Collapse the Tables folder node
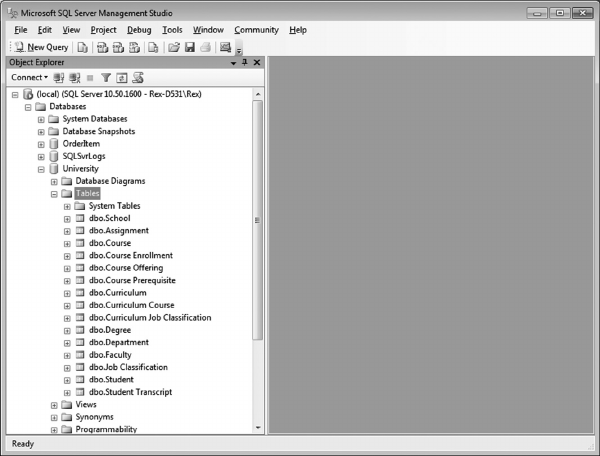 tap(54, 194)
